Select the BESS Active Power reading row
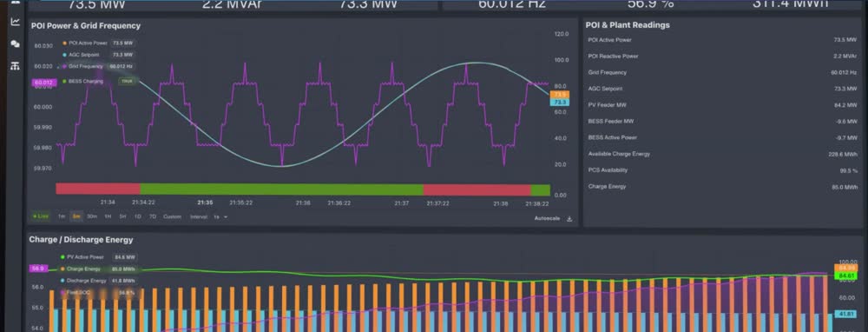This screenshot has height=332, width=868. click(x=722, y=137)
